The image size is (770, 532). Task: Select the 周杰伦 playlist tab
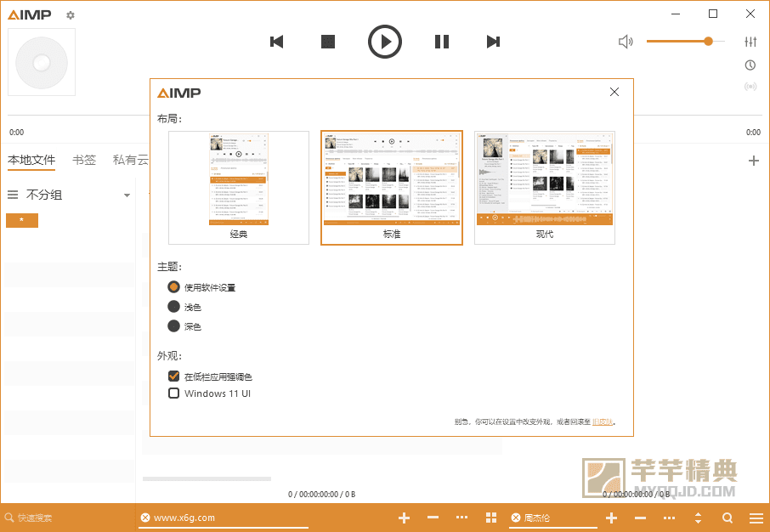pyautogui.click(x=537, y=518)
